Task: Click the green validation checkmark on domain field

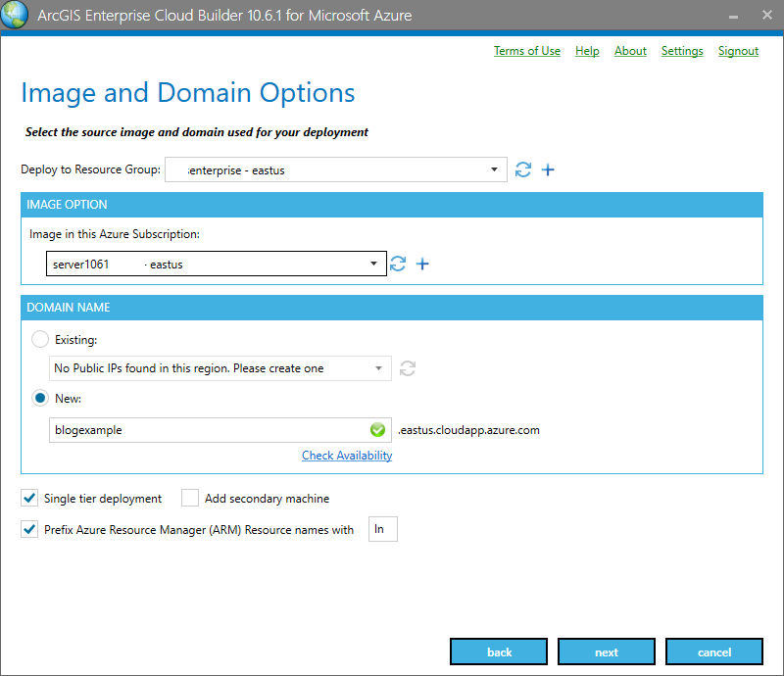Action: pos(377,429)
